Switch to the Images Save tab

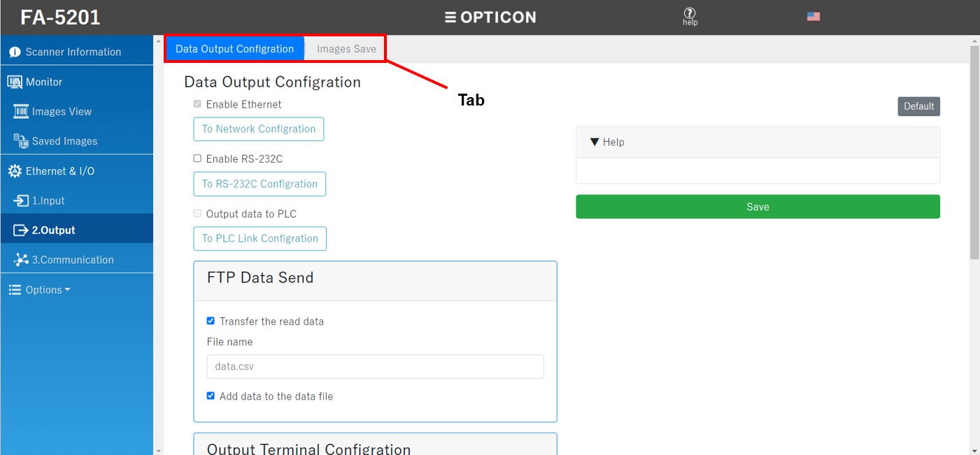tap(346, 49)
